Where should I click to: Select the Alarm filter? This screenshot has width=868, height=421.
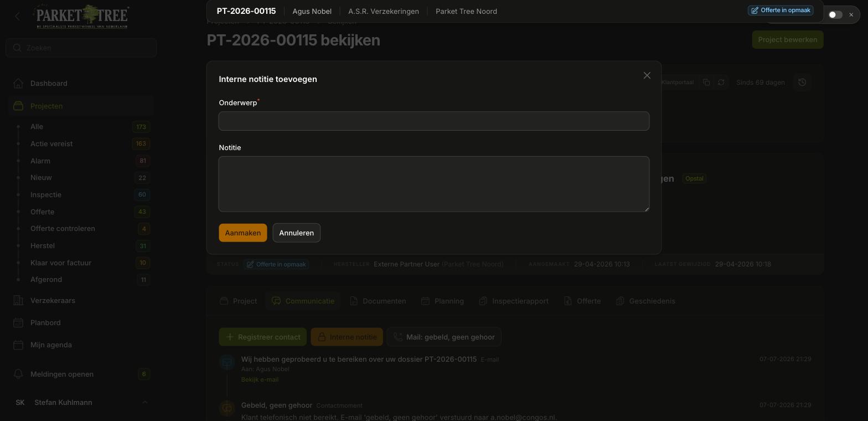(x=81, y=161)
